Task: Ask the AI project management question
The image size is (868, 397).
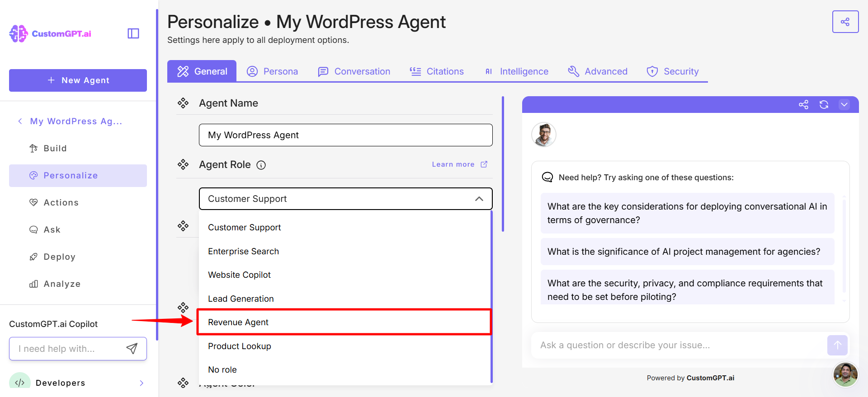Action: [x=687, y=252]
